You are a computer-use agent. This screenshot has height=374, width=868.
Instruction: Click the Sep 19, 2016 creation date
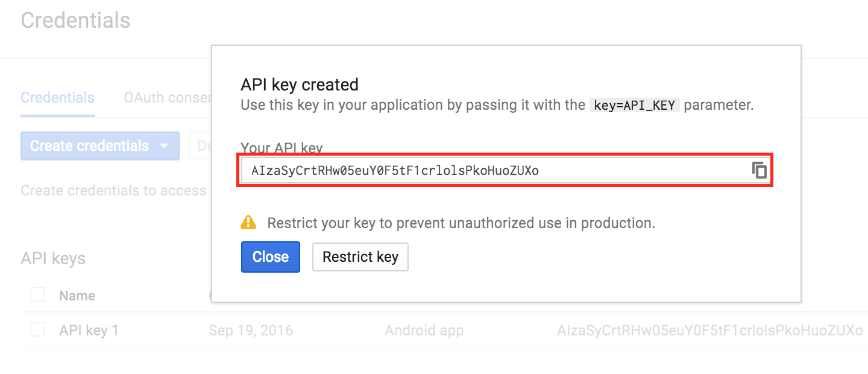click(250, 331)
